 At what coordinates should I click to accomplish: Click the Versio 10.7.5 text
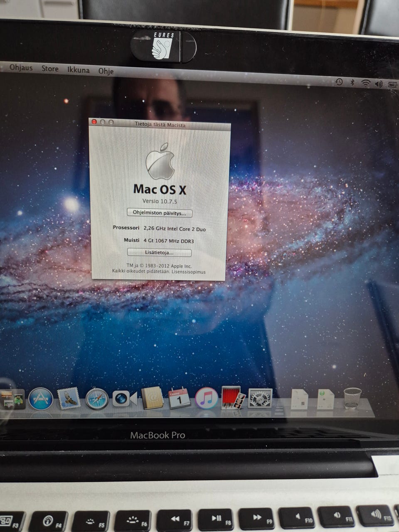coord(160,201)
